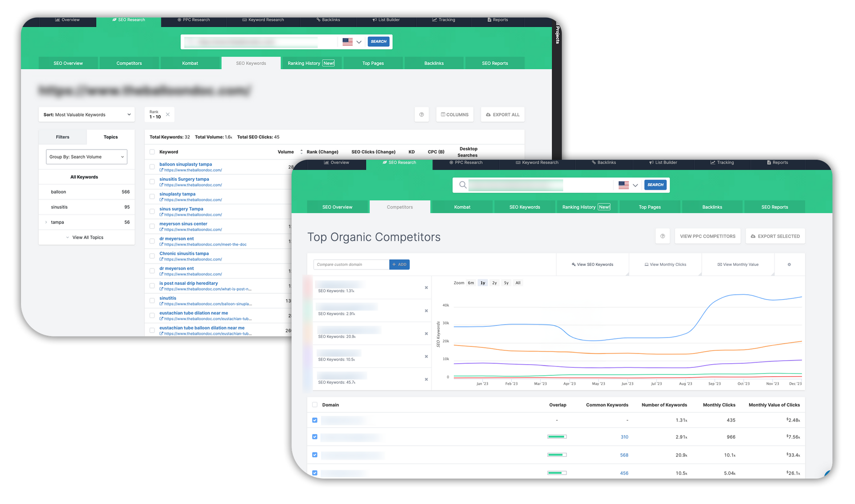The height and width of the screenshot is (504, 855).
Task: Click EXPORT ALL button
Action: [503, 114]
